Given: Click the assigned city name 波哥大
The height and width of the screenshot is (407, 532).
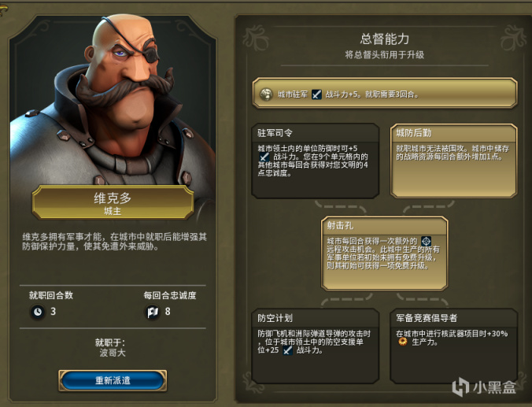Looking at the screenshot, I should (x=113, y=353).
